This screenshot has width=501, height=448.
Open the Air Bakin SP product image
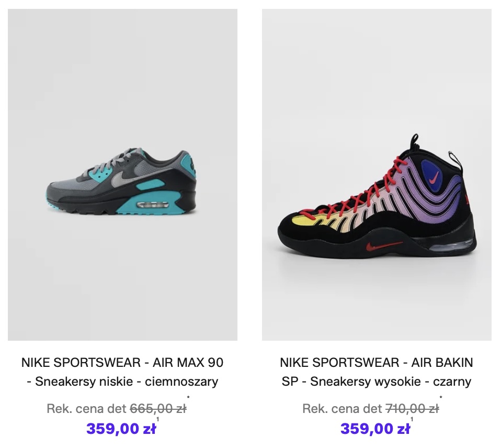pos(377,94)
